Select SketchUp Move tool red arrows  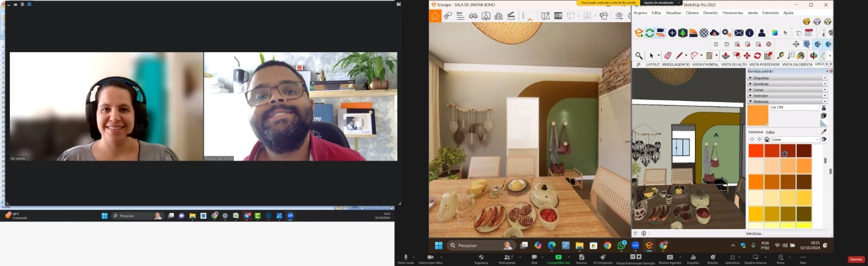[x=747, y=55]
